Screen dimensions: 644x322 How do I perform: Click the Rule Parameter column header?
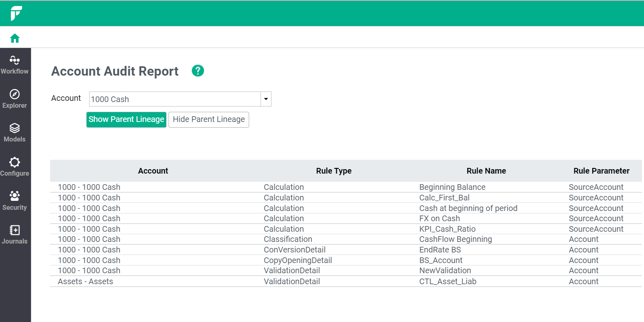click(x=601, y=171)
